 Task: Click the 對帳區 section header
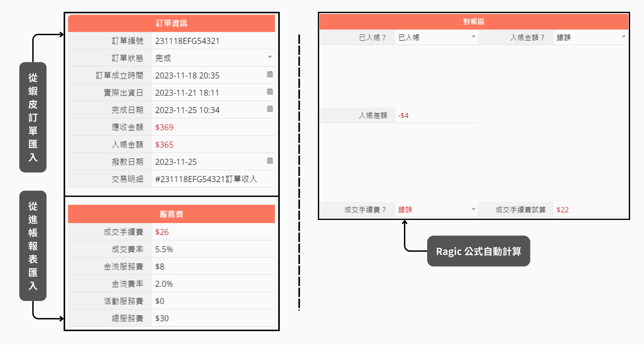tap(474, 22)
